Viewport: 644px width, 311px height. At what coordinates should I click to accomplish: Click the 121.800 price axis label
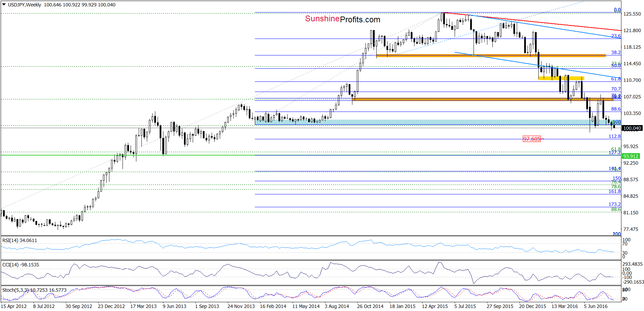[x=632, y=30]
